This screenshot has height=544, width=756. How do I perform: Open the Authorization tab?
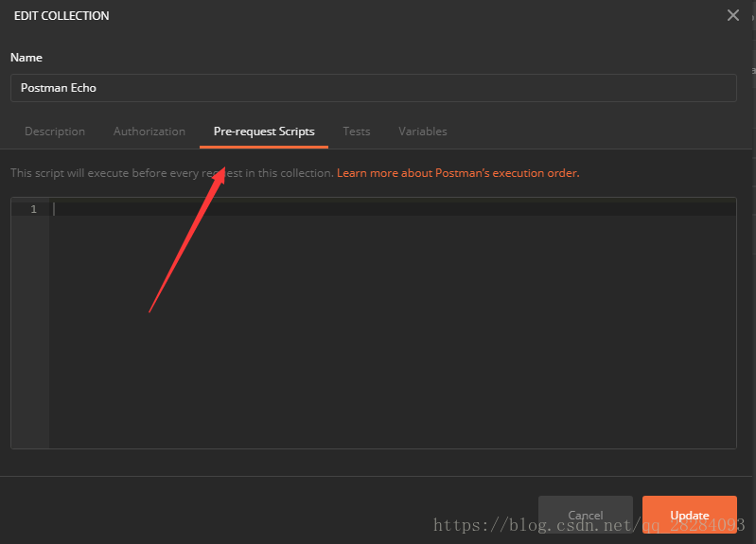point(149,132)
